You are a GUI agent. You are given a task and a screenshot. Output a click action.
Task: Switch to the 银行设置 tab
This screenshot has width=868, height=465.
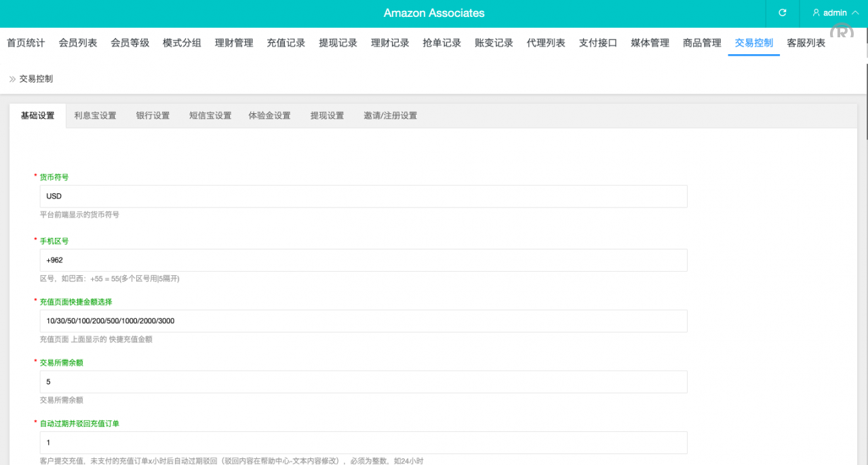click(153, 116)
